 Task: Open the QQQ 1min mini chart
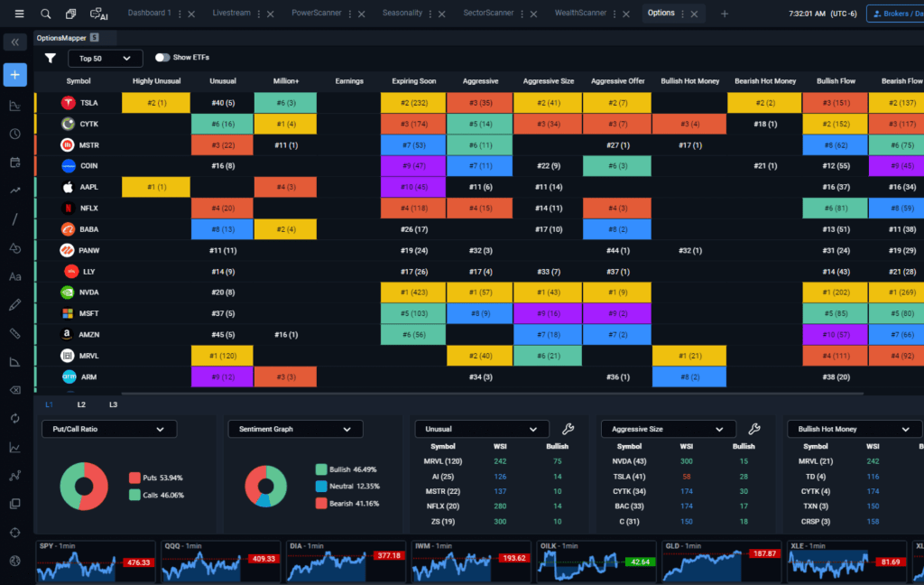coord(220,562)
